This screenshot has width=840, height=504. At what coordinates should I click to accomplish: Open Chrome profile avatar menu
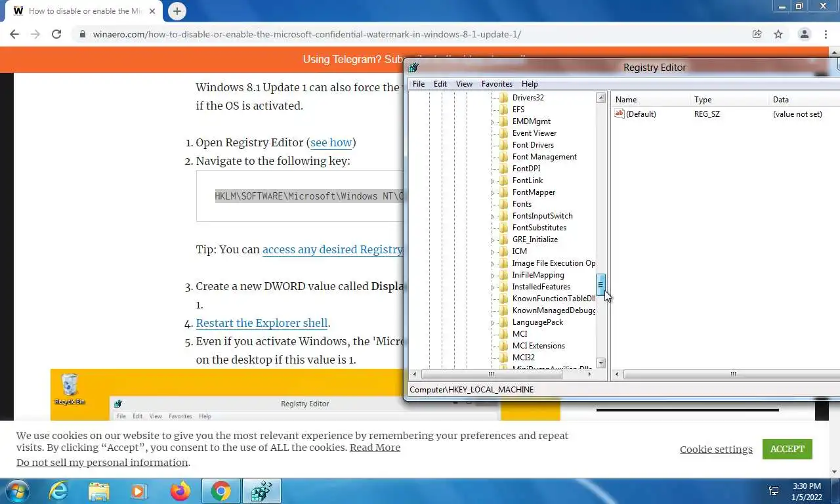805,34
